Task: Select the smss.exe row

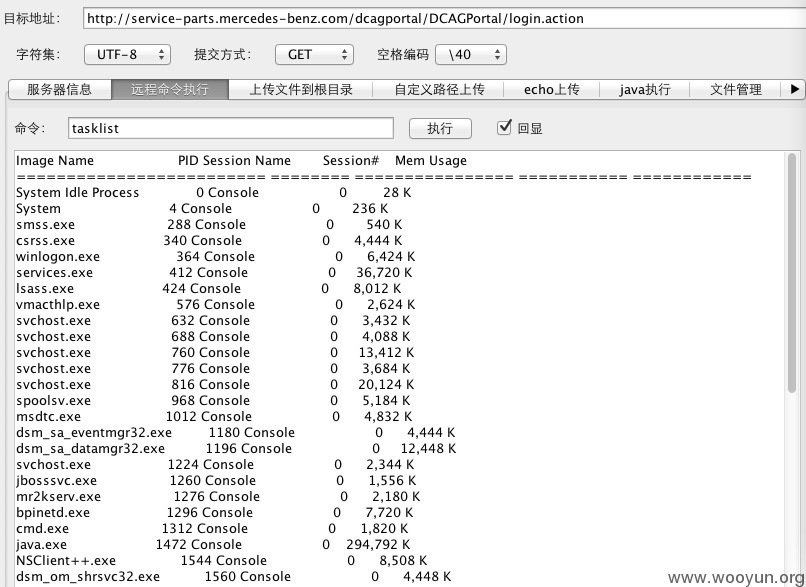Action: click(209, 225)
